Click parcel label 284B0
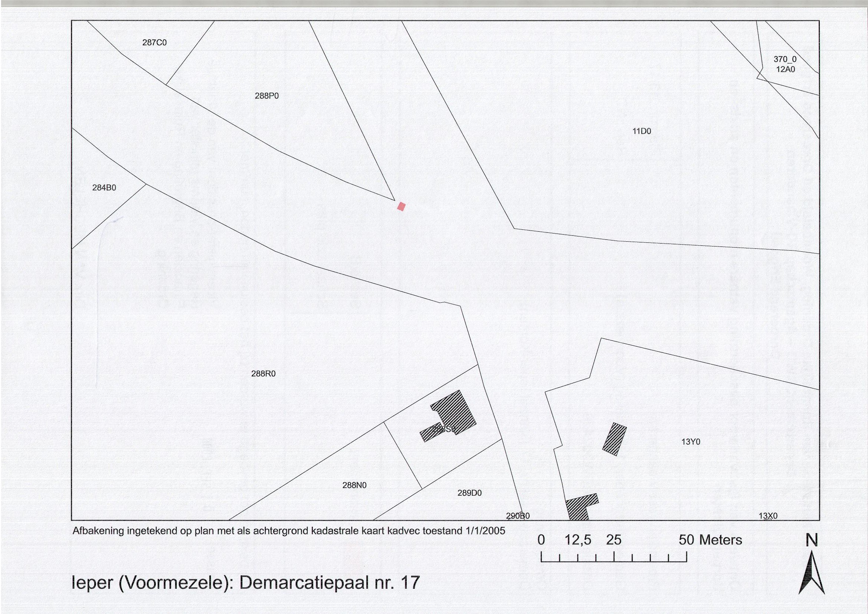This screenshot has width=868, height=614. pyautogui.click(x=104, y=187)
